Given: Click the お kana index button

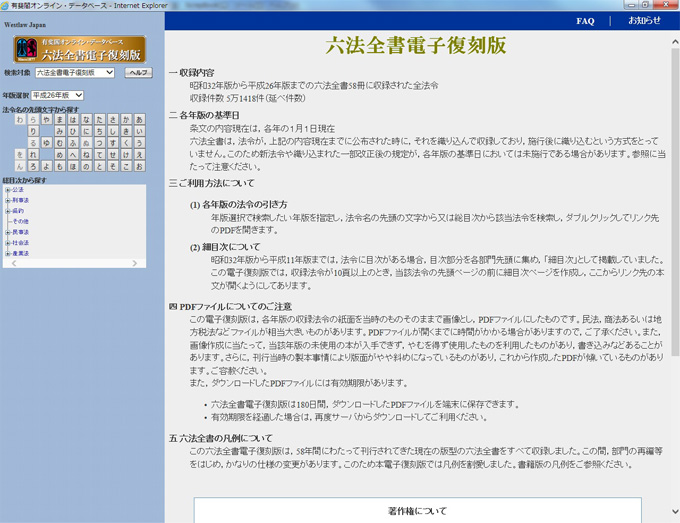Looking at the screenshot, I should coord(140,167).
